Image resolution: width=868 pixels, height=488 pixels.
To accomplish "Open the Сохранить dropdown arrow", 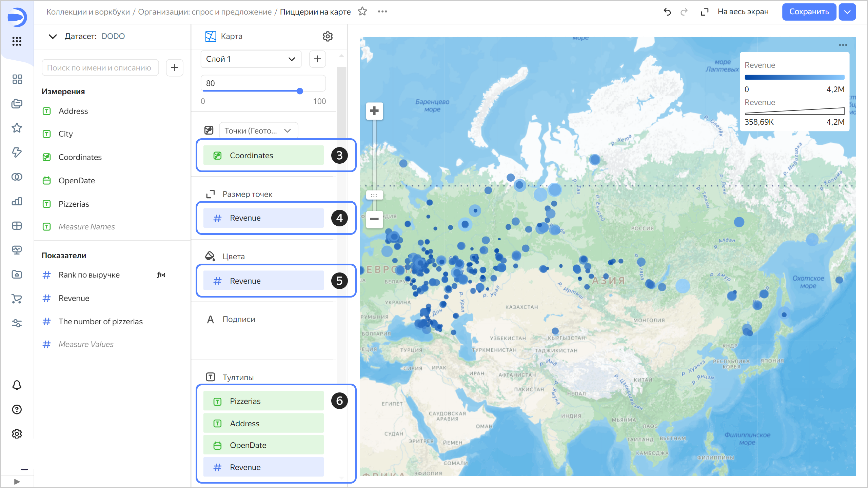I will click(847, 12).
